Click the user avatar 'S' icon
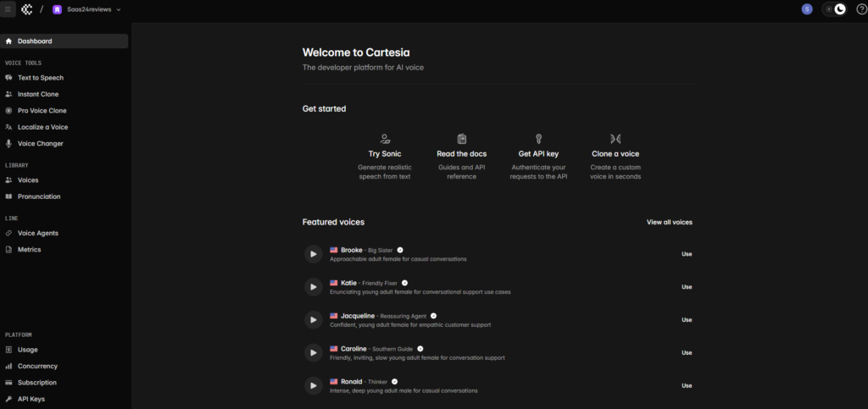868x409 pixels. click(807, 9)
